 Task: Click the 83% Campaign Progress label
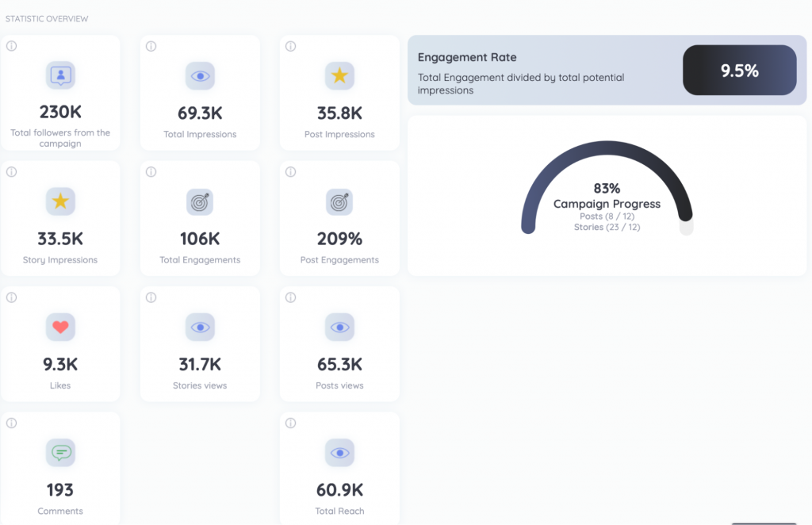pos(607,189)
